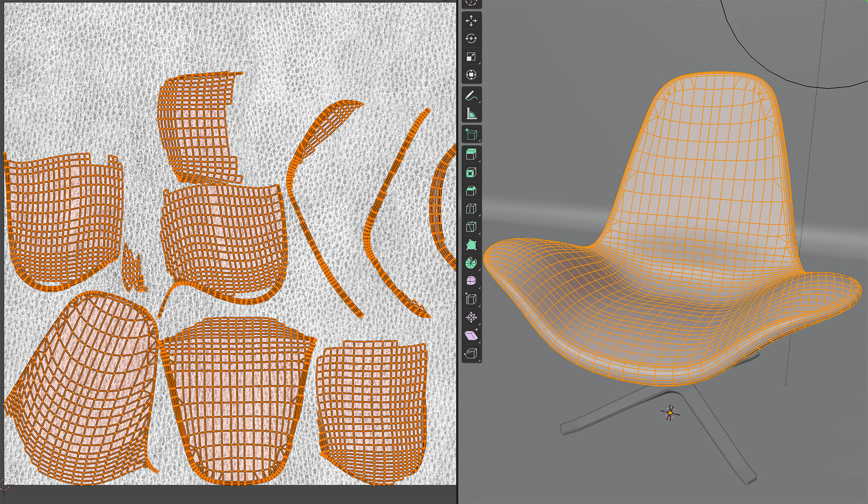This screenshot has width=868, height=504.
Task: Click the 3D cursor near the chair base
Action: (x=670, y=413)
